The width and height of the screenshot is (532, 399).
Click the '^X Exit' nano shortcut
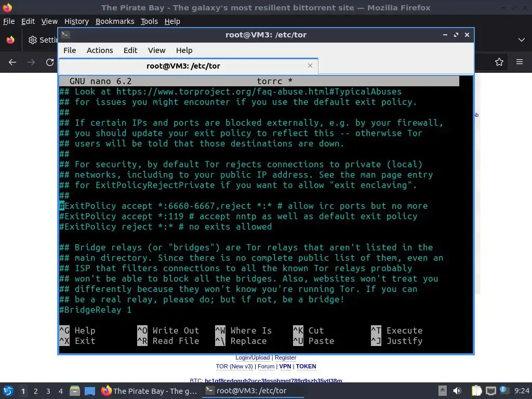77,341
